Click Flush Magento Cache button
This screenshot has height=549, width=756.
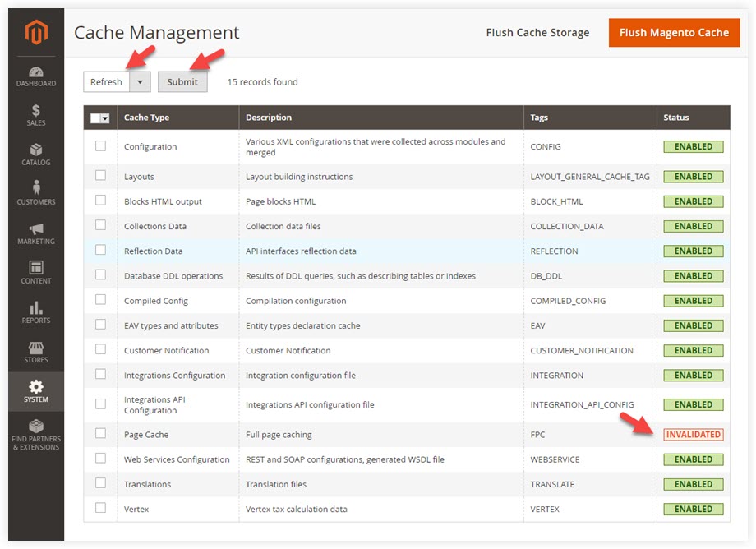[x=674, y=33]
